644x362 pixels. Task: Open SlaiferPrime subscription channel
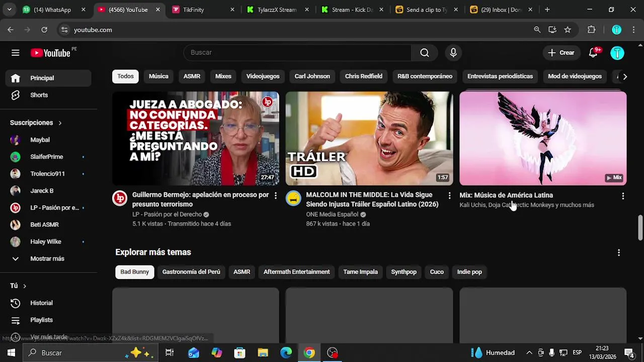click(x=48, y=157)
